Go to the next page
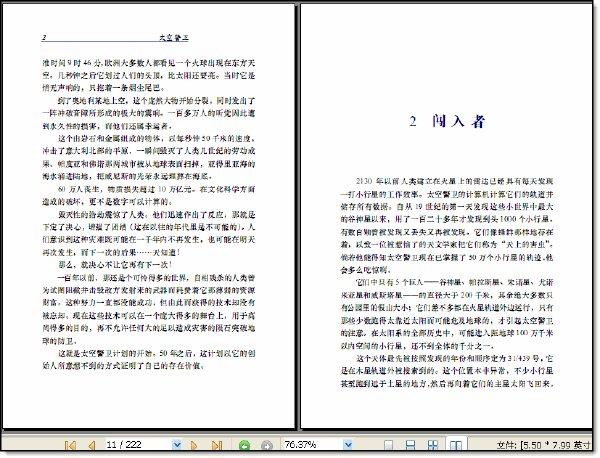Image resolution: width=600 pixels, height=458 pixels. 194,445
